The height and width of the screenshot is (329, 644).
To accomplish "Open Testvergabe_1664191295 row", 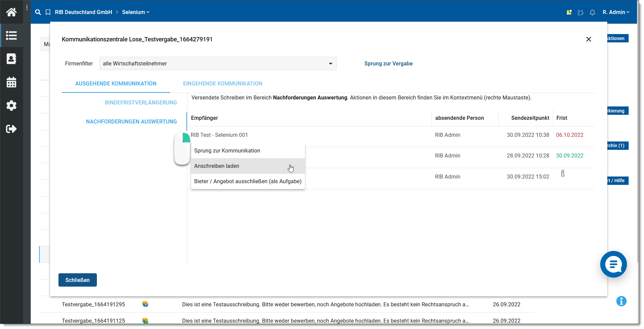I will coord(287,304).
